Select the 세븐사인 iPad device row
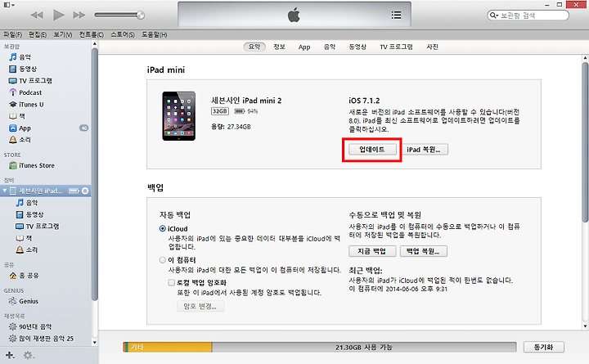This screenshot has width=589, height=364. (x=46, y=191)
